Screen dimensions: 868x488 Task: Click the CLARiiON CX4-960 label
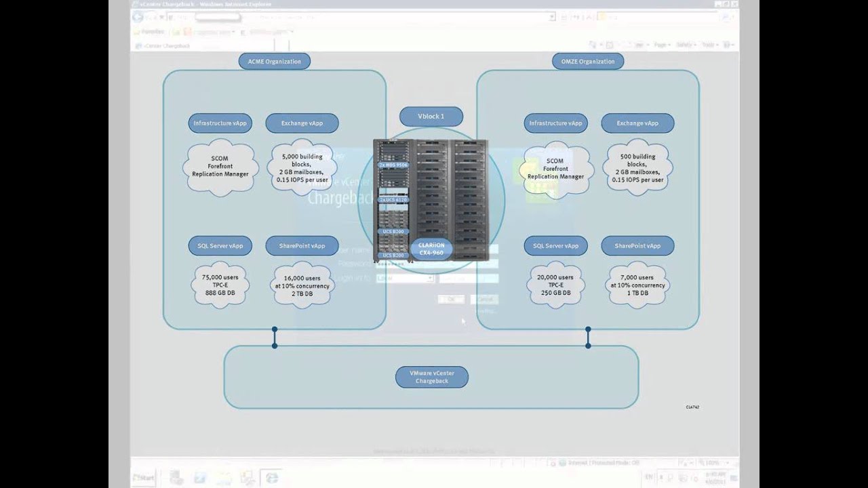click(431, 249)
